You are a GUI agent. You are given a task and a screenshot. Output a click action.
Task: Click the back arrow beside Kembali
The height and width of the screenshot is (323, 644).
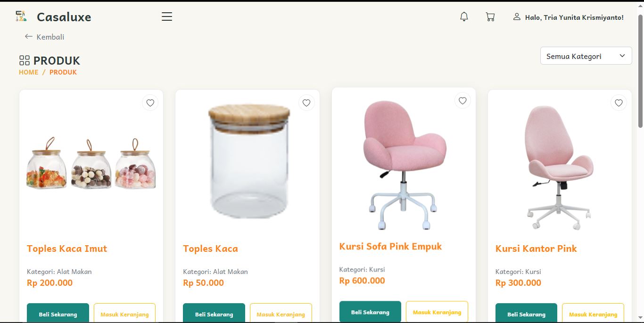pyautogui.click(x=29, y=36)
